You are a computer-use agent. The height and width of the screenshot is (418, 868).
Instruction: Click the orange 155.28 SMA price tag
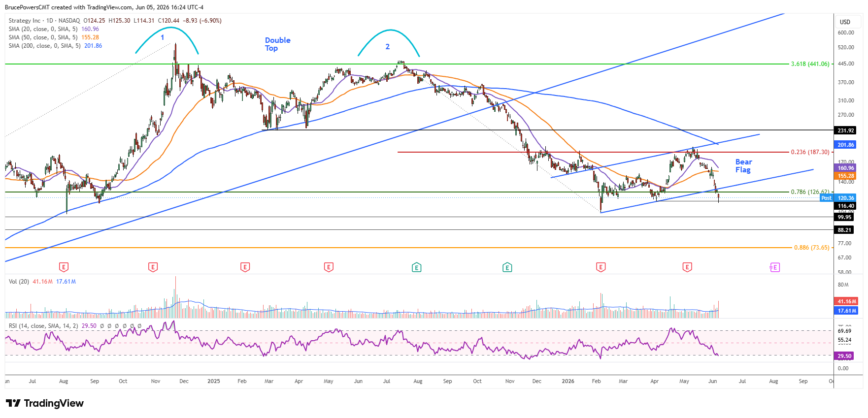[846, 176]
